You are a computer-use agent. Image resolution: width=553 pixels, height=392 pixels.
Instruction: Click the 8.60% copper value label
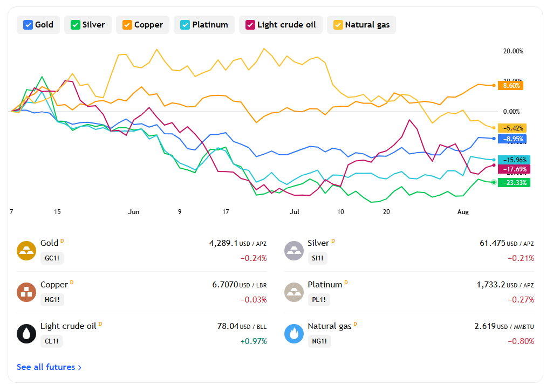(x=510, y=86)
